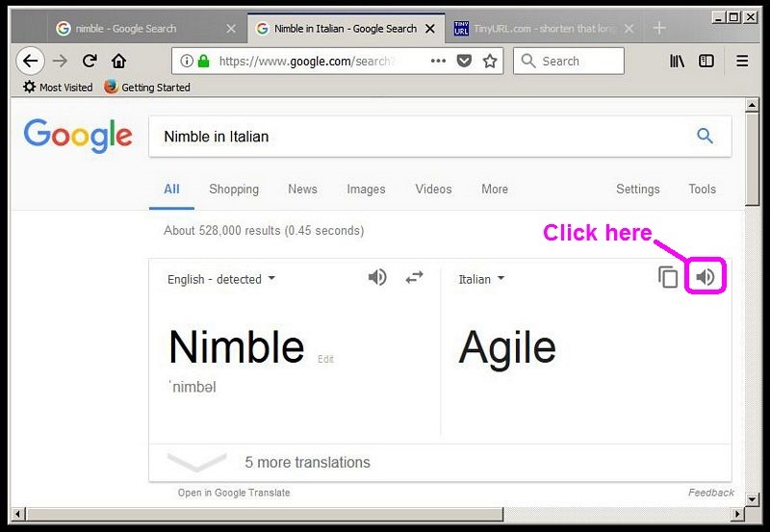This screenshot has width=770, height=532.
Task: Open the More search categories menu
Action: pos(495,189)
